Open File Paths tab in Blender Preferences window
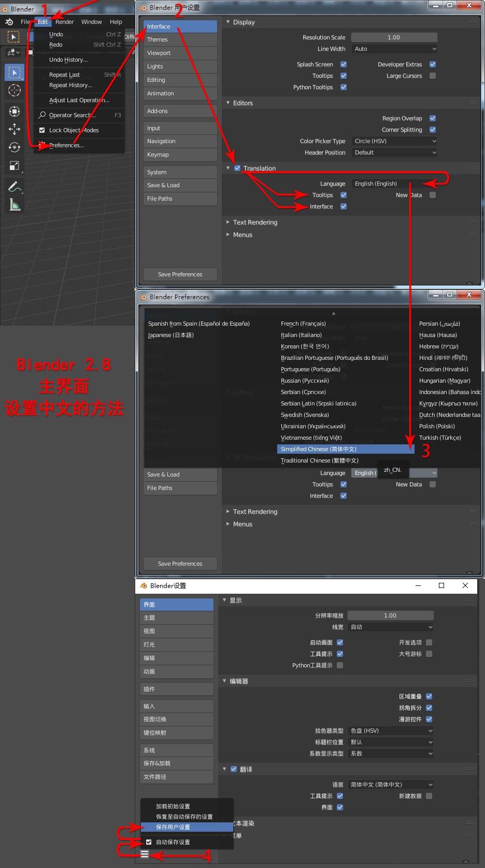This screenshot has height=868, width=485. point(180,488)
